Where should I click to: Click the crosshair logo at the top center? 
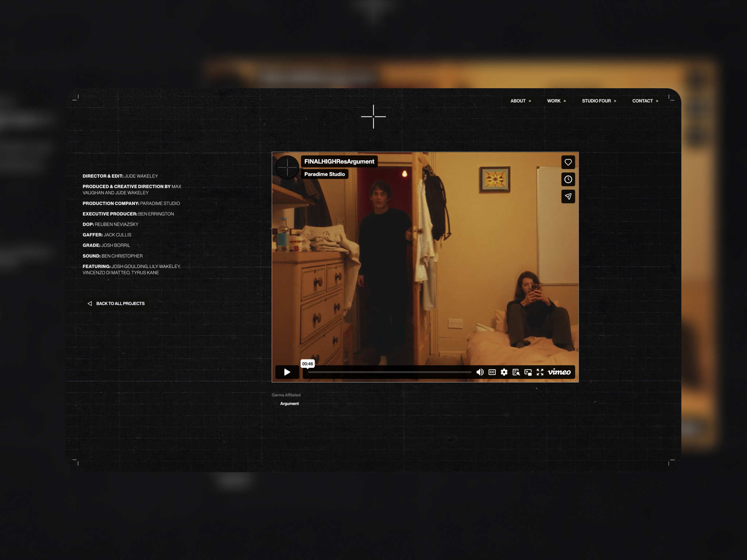373,117
